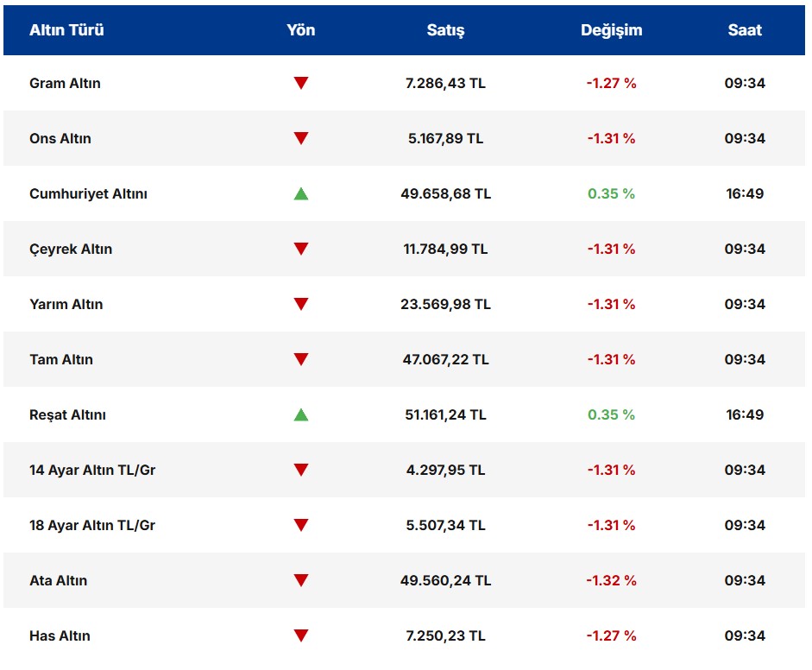Click the -1.32 % change for Ata Altın

(611, 581)
